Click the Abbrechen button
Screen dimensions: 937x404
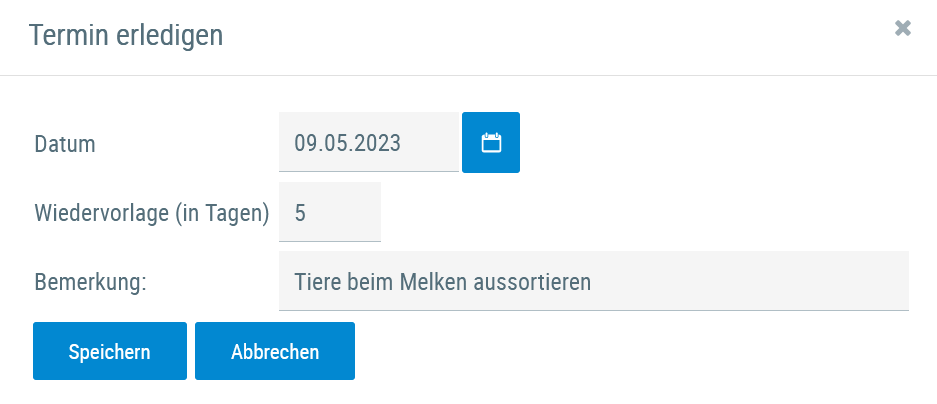pos(275,351)
